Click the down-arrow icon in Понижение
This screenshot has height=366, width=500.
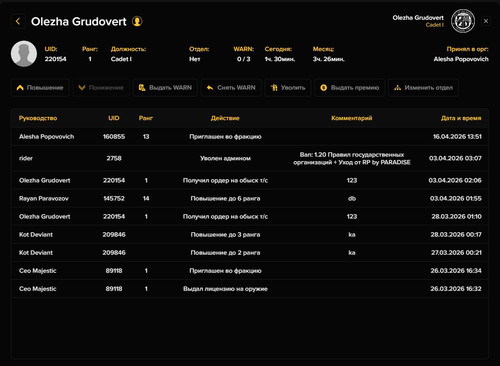[82, 88]
